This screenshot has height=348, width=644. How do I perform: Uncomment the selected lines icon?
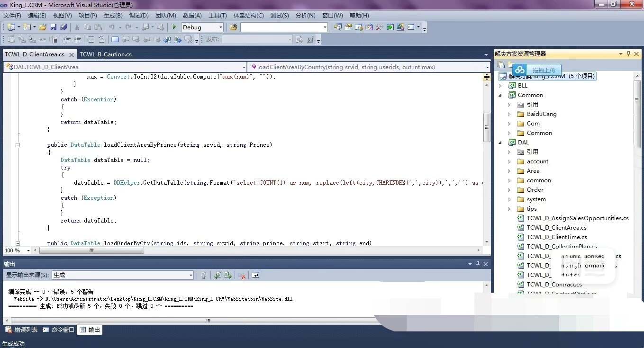[x=101, y=40]
